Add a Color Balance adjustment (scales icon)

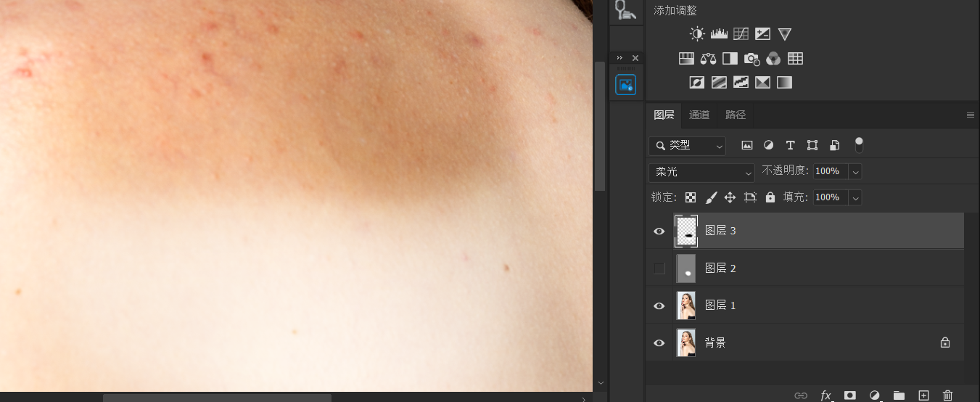[x=708, y=58]
